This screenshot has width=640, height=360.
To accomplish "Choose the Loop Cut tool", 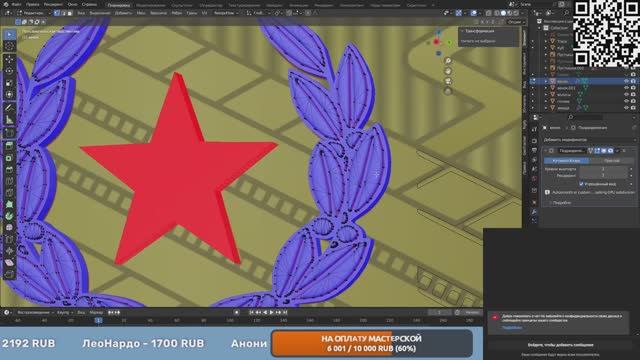I will [x=9, y=181].
